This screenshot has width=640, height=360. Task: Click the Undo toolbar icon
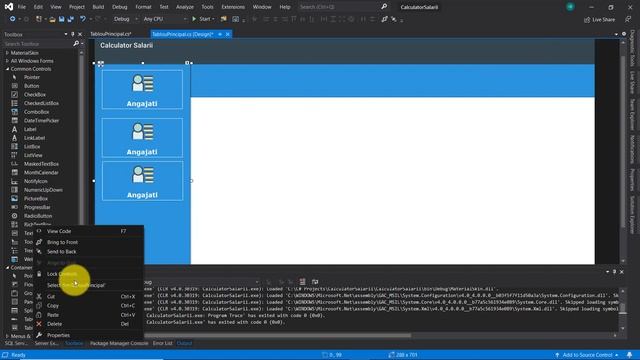pyautogui.click(x=83, y=19)
